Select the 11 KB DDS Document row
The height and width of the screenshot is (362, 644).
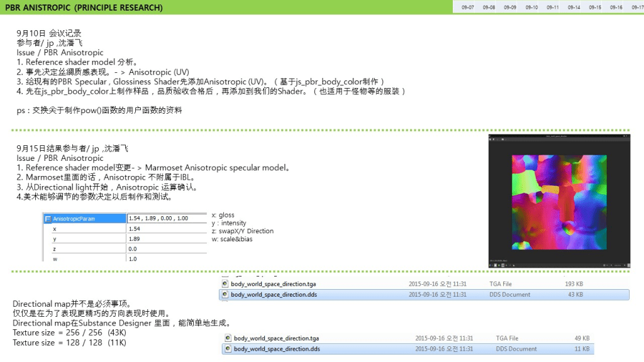point(409,349)
